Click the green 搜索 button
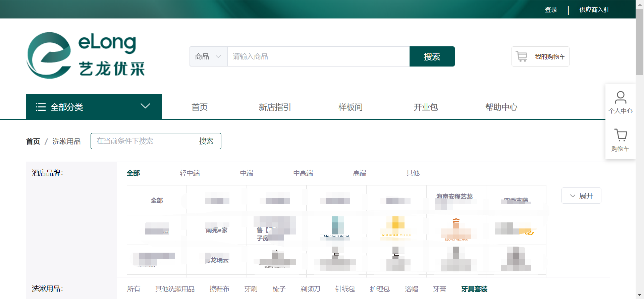644x299 pixels. pyautogui.click(x=432, y=56)
